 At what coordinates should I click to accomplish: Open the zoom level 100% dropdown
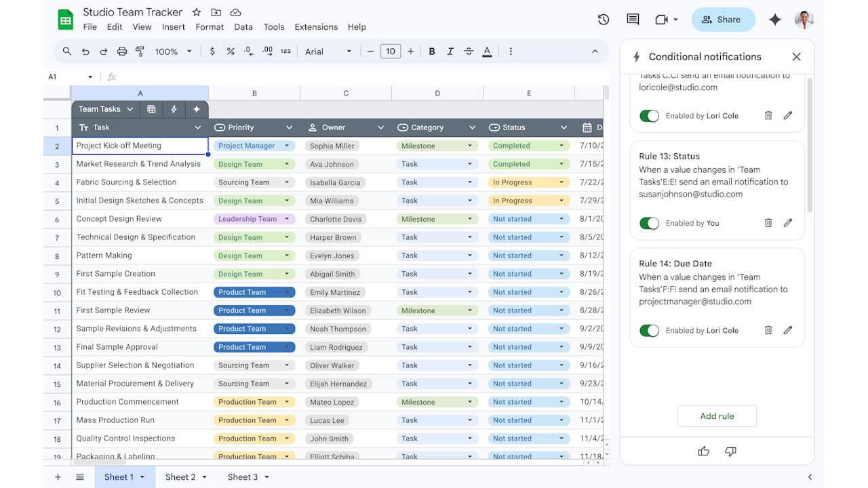click(x=174, y=52)
